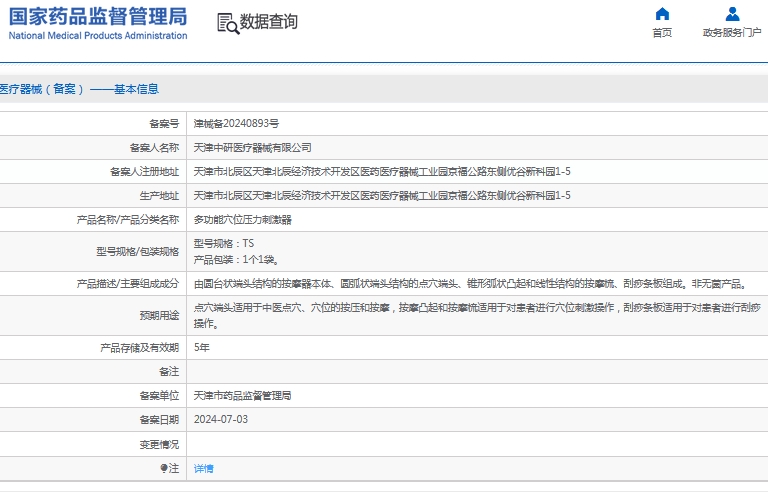The width and height of the screenshot is (768, 492).
Task: Click the home icon above 首页
Action: tap(662, 14)
